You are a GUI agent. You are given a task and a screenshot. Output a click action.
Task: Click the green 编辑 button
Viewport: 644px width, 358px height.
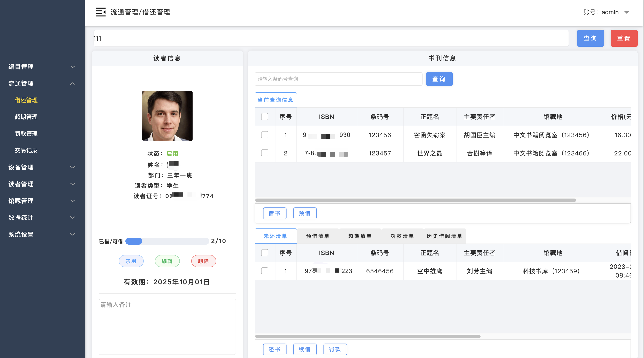pyautogui.click(x=167, y=261)
